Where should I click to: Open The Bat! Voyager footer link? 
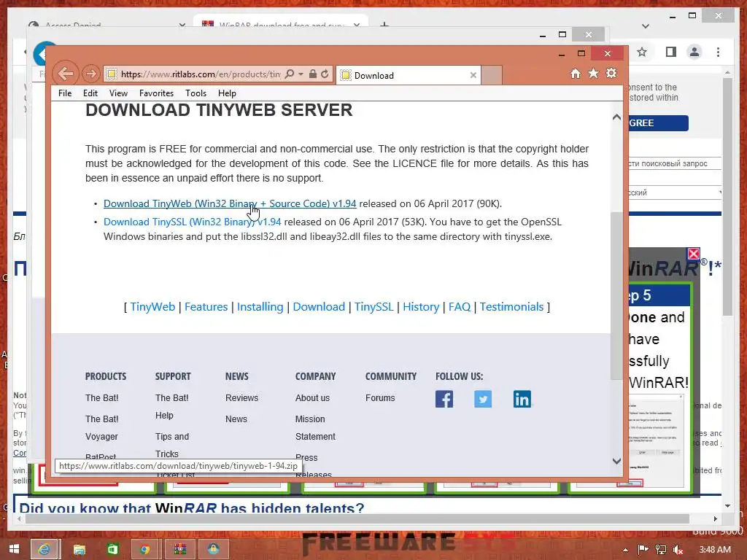(102, 427)
